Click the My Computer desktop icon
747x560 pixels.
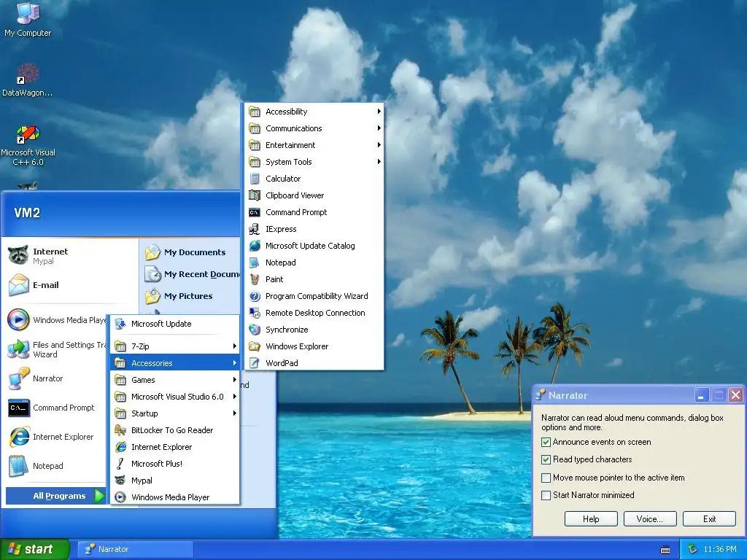coord(28,13)
